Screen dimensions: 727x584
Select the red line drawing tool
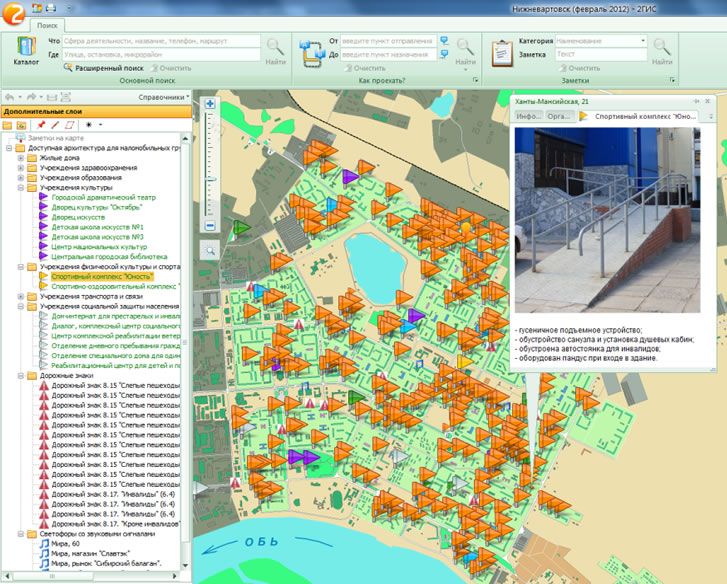(55, 125)
